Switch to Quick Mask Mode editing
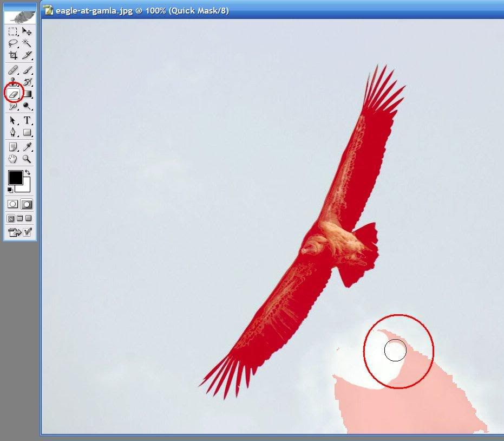The height and width of the screenshot is (441, 504). click(x=27, y=204)
